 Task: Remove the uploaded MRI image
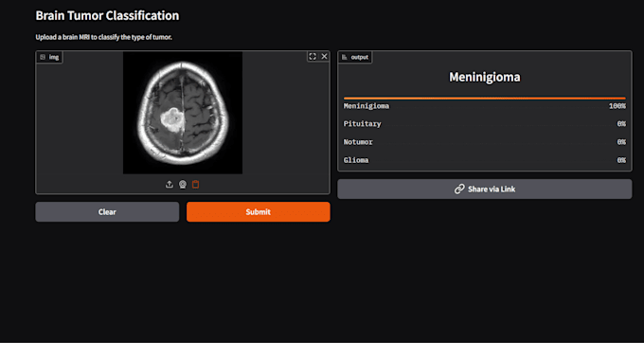(325, 56)
